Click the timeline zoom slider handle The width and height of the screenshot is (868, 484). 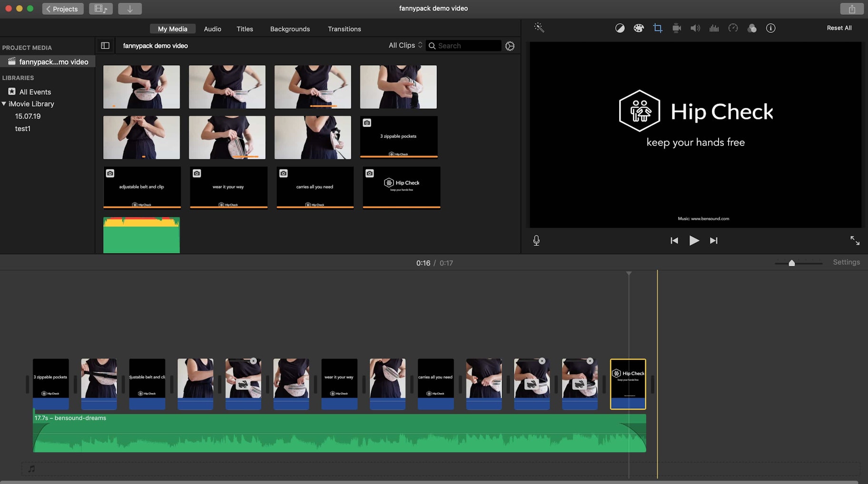pos(792,263)
